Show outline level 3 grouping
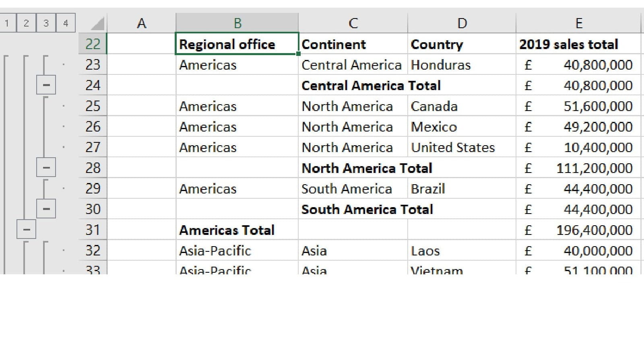 pos(46,23)
